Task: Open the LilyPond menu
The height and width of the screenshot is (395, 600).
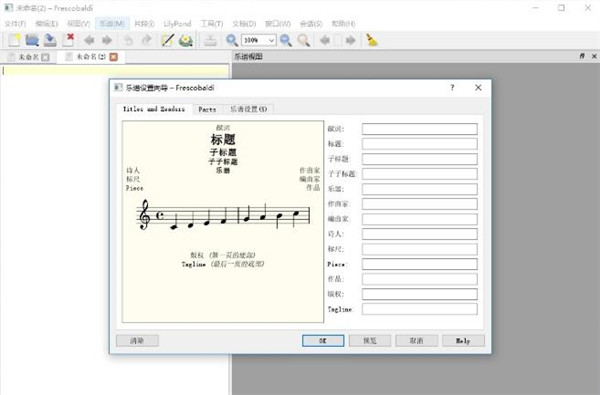Action: pyautogui.click(x=177, y=24)
